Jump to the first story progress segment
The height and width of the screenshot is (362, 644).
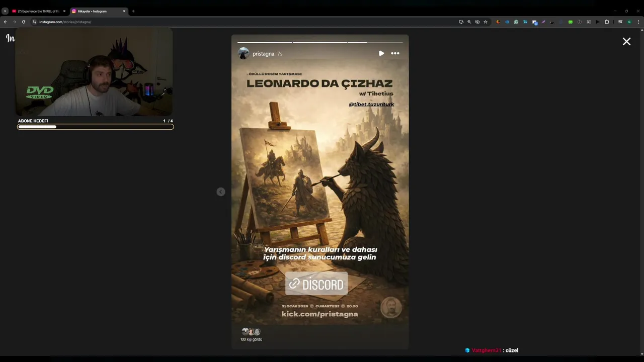265,42
